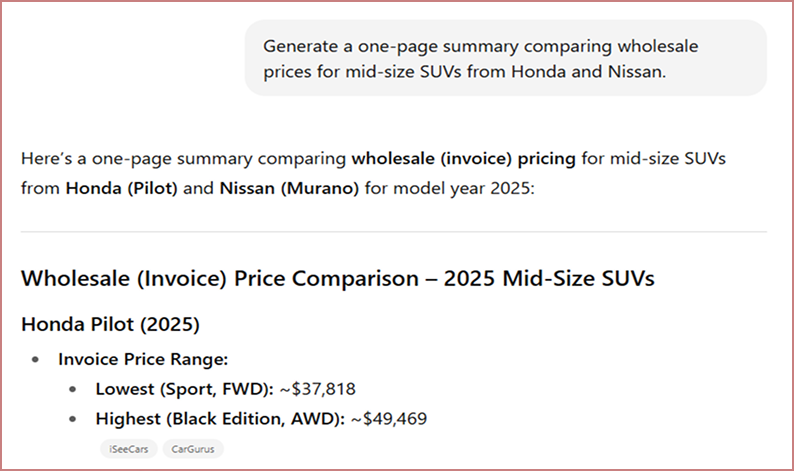Image resolution: width=794 pixels, height=471 pixels.
Task: Open the CarGurus source chip
Action: pyautogui.click(x=194, y=449)
